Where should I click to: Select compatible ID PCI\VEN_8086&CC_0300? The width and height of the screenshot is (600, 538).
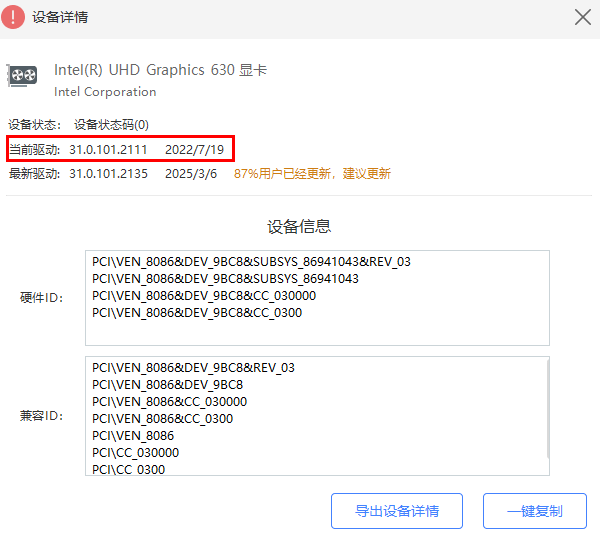pyautogui.click(x=162, y=419)
